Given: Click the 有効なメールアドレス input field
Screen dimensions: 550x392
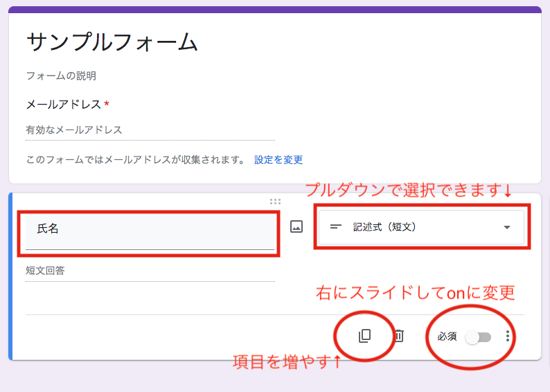Looking at the screenshot, I should tap(150, 130).
